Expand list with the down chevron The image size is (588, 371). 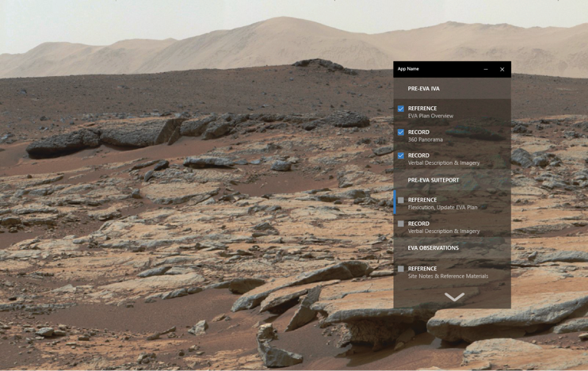click(x=454, y=297)
